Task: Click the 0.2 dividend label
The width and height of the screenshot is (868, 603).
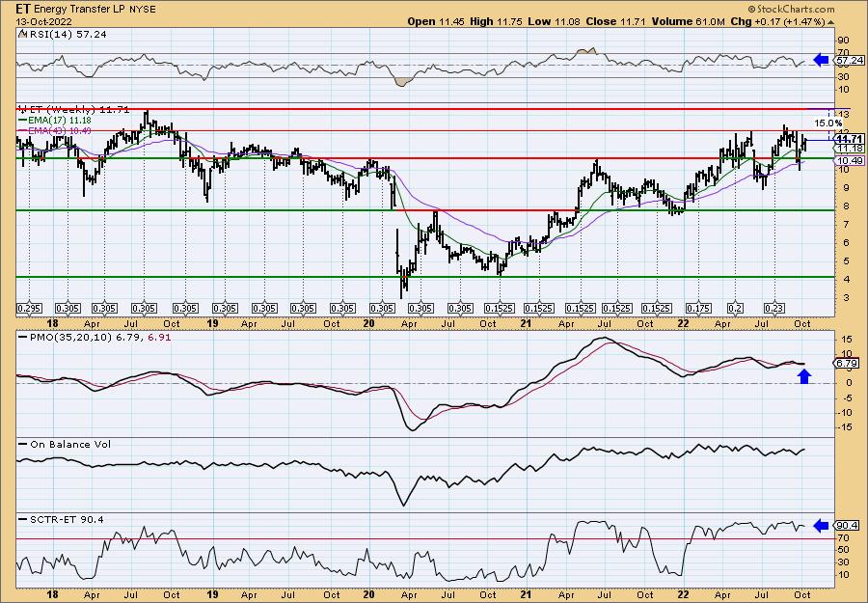Action: point(735,309)
